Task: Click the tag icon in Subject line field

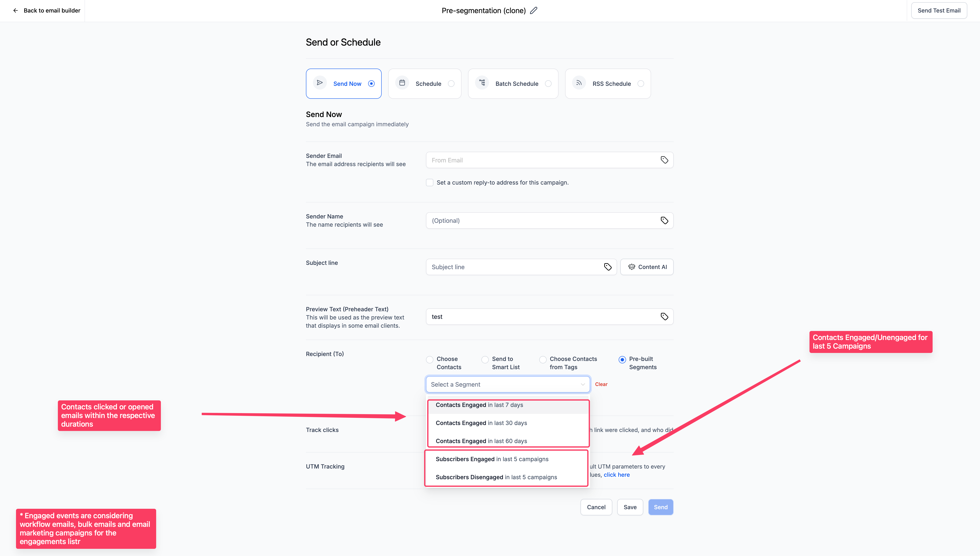Action: click(x=608, y=267)
